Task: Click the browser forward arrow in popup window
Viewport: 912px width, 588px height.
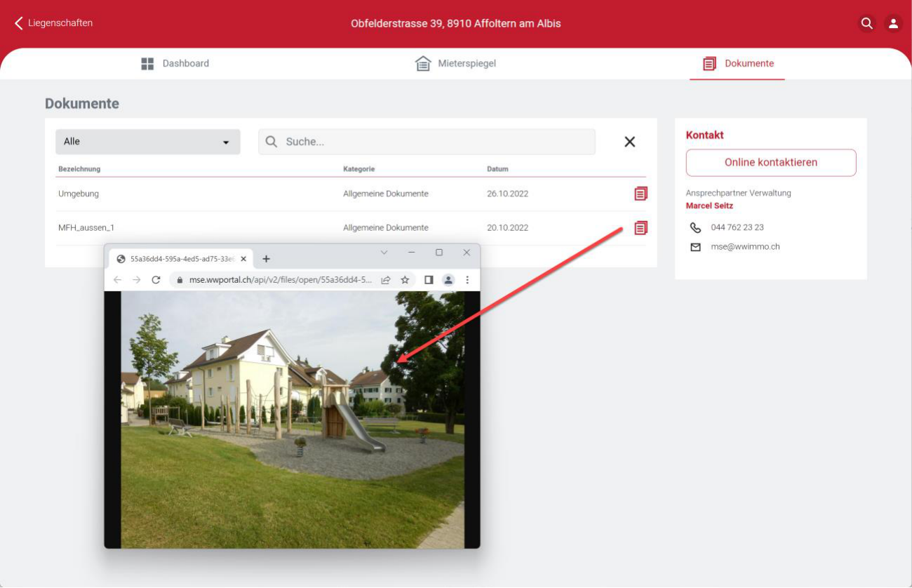Action: (137, 280)
